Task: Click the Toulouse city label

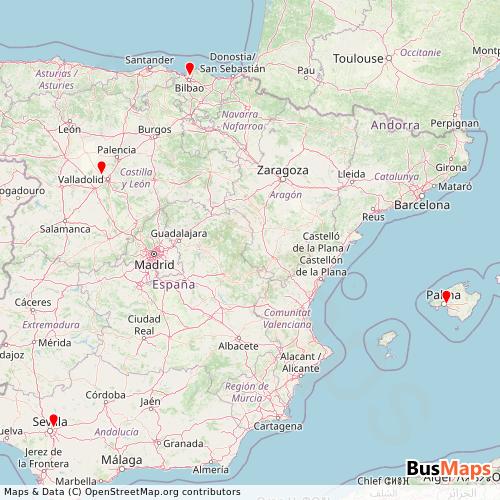Action: point(358,59)
